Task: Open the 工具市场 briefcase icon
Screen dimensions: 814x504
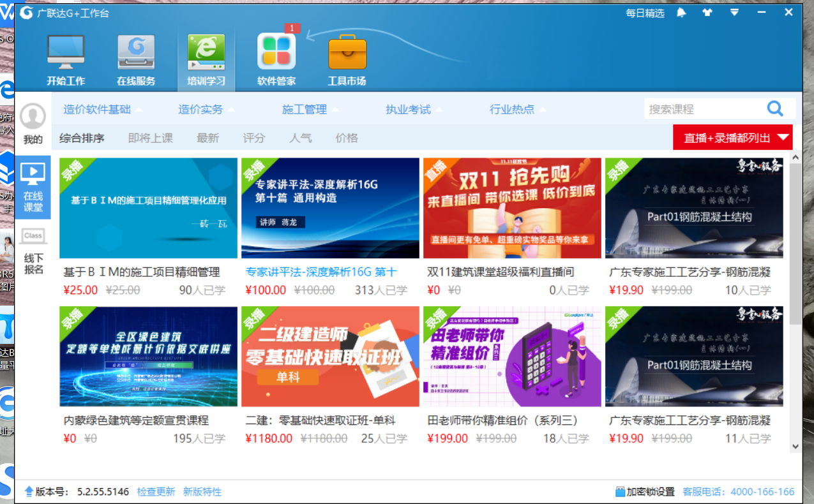Action: (x=347, y=53)
